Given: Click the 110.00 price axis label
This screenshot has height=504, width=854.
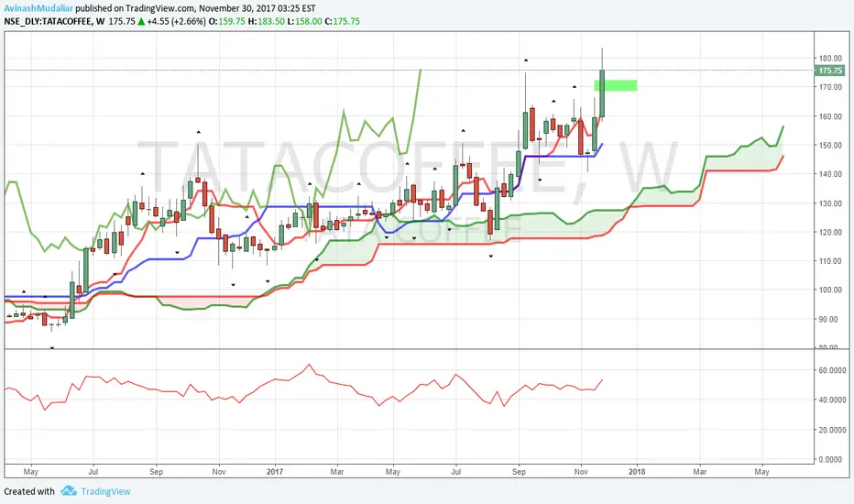Looking at the screenshot, I should 830,261.
